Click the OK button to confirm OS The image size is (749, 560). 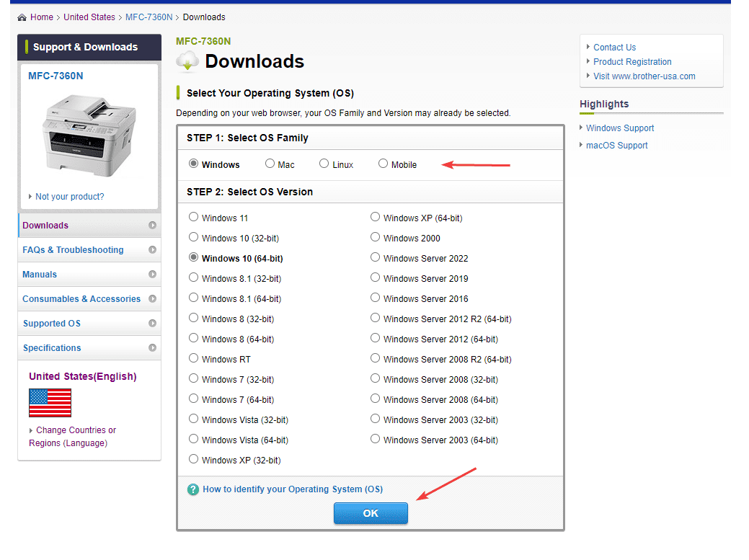(371, 513)
